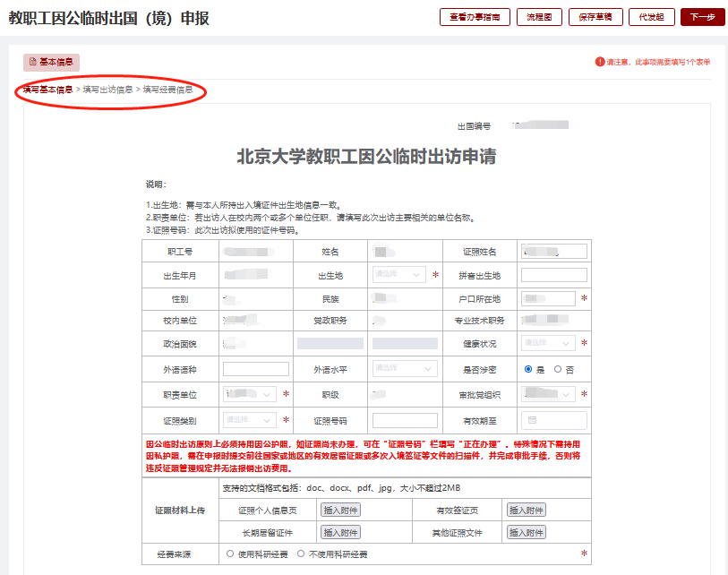Open the 外语水平 dropdown
The image size is (728, 575).
point(398,368)
